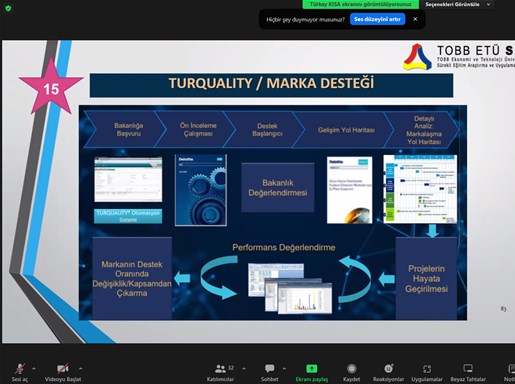The height and width of the screenshot is (384, 515).
Task: Click the Ses düzeyini artır button
Action: [377, 19]
